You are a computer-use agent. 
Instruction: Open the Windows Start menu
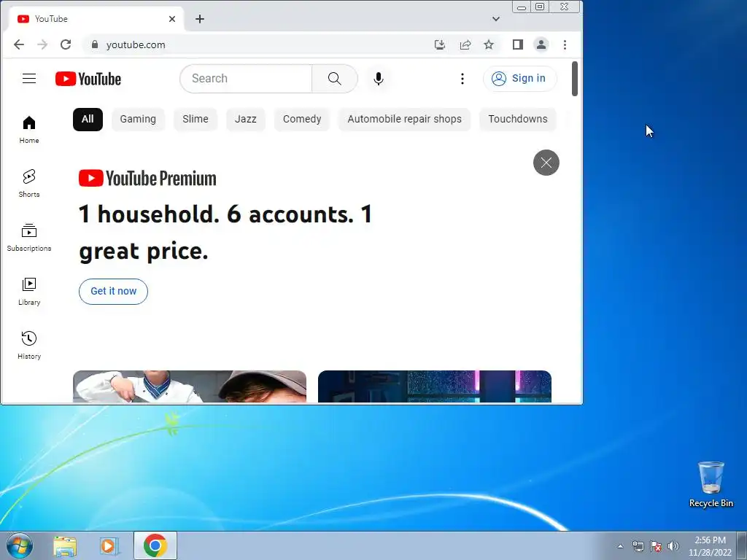[x=20, y=545]
